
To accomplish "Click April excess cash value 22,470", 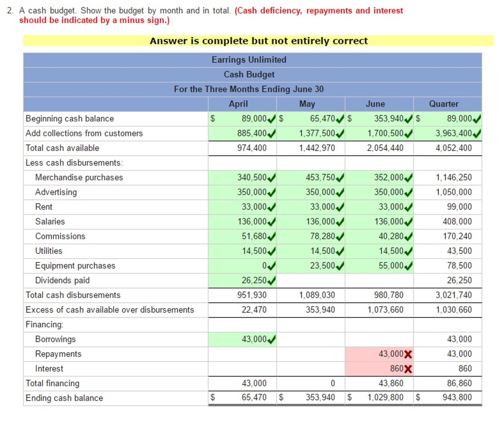I will 254,310.
